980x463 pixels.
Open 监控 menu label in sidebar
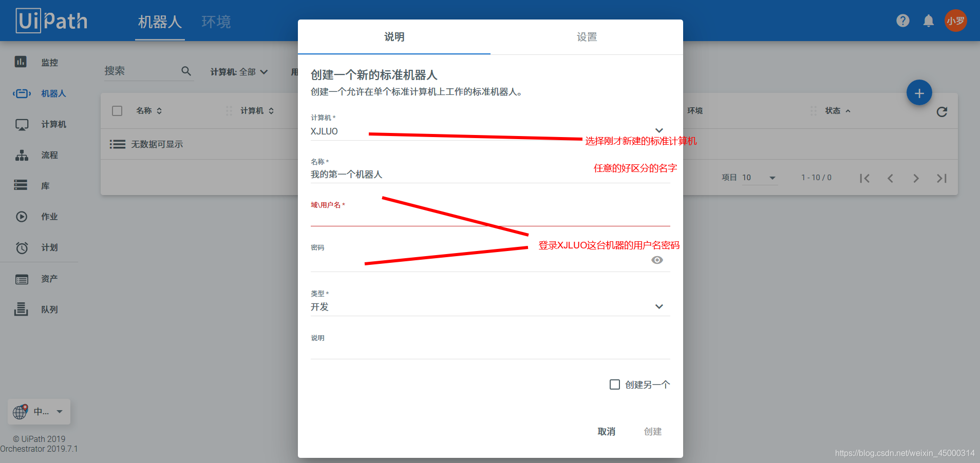pyautogui.click(x=50, y=63)
